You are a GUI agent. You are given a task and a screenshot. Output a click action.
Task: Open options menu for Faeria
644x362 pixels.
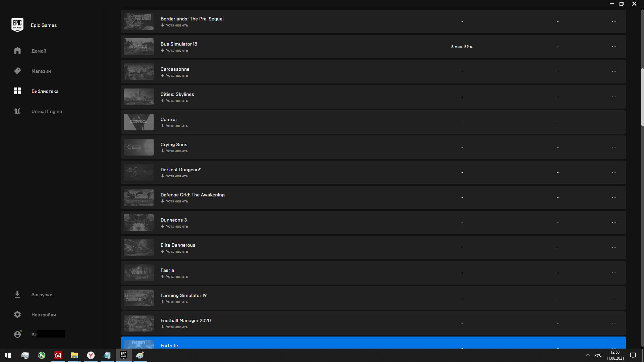coord(614,273)
